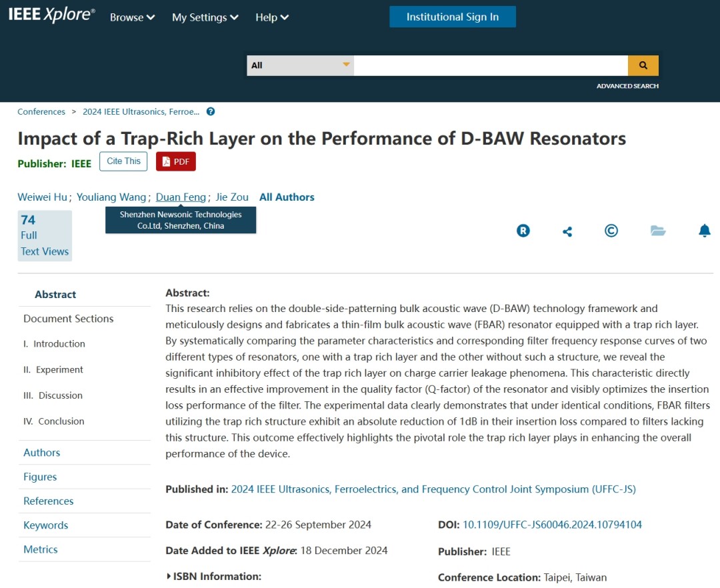
Task: Click the Cite This button
Action: click(x=123, y=161)
